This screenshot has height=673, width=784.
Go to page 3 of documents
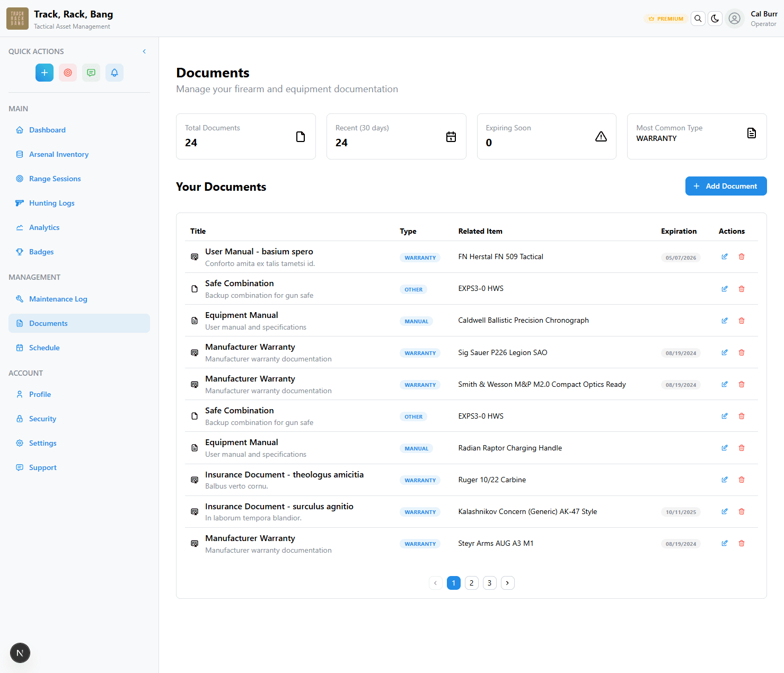click(x=490, y=583)
